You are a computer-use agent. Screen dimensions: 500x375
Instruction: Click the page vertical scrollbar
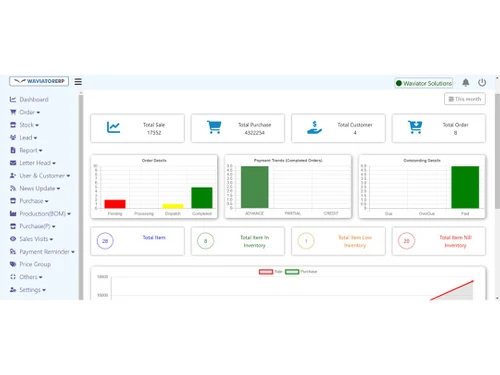coord(497,151)
